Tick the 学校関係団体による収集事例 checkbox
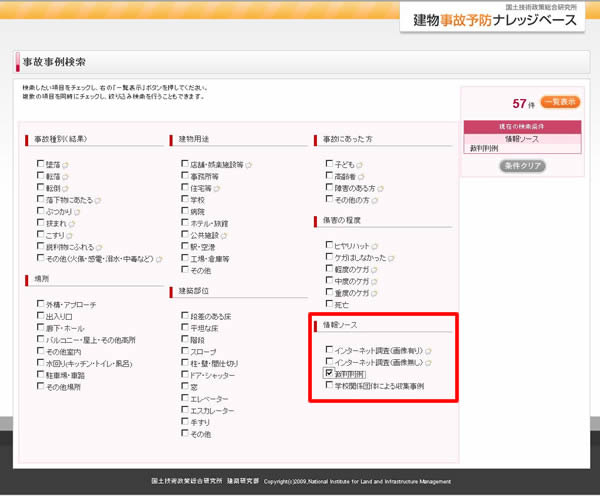 (x=329, y=385)
